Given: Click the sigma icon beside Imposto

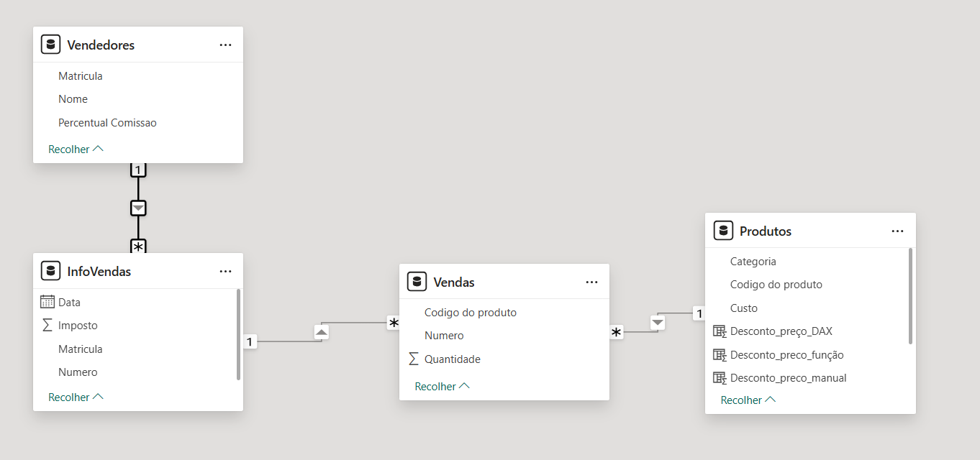Looking at the screenshot, I should pos(47,325).
